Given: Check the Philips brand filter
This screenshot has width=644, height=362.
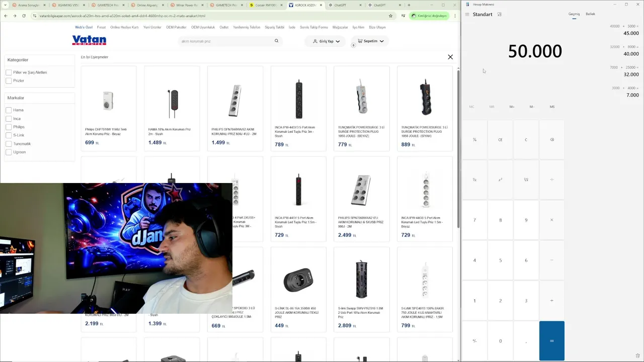Looking at the screenshot, I should 9,127.
